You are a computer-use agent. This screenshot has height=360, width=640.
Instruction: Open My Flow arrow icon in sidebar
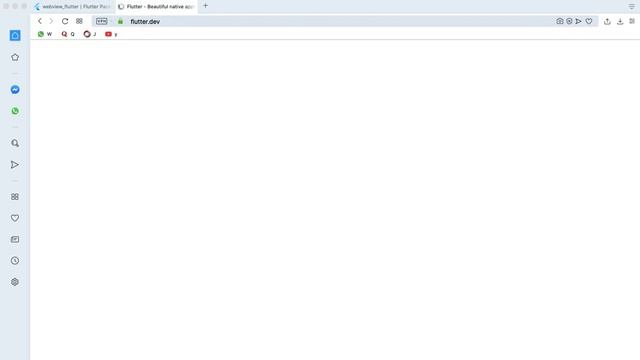click(x=15, y=165)
